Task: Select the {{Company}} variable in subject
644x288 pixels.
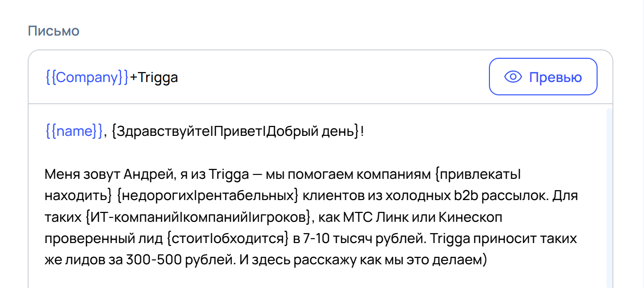Action: pos(87,78)
